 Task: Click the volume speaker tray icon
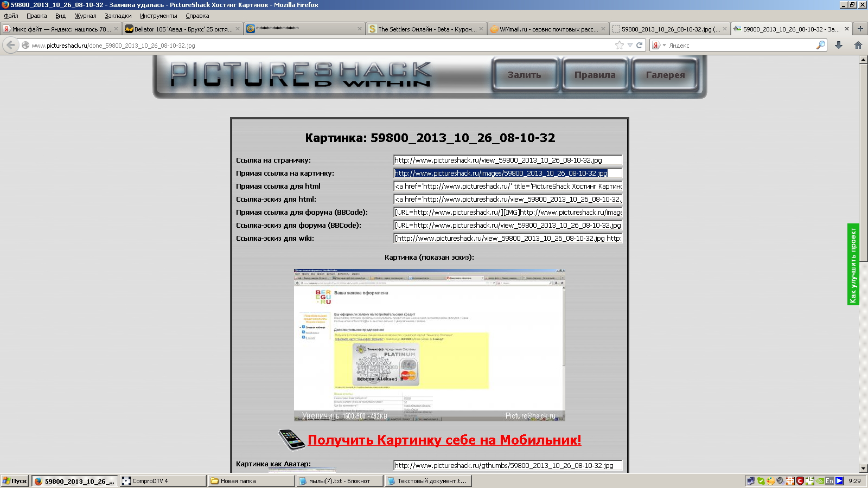(x=780, y=481)
